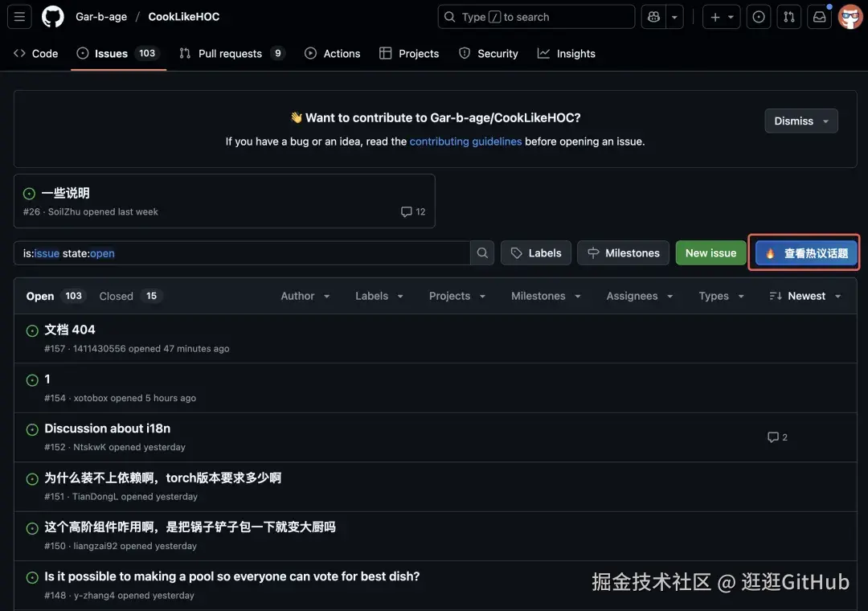Click inside the issue search input field
Screen dimensions: 868x611
pos(241,252)
